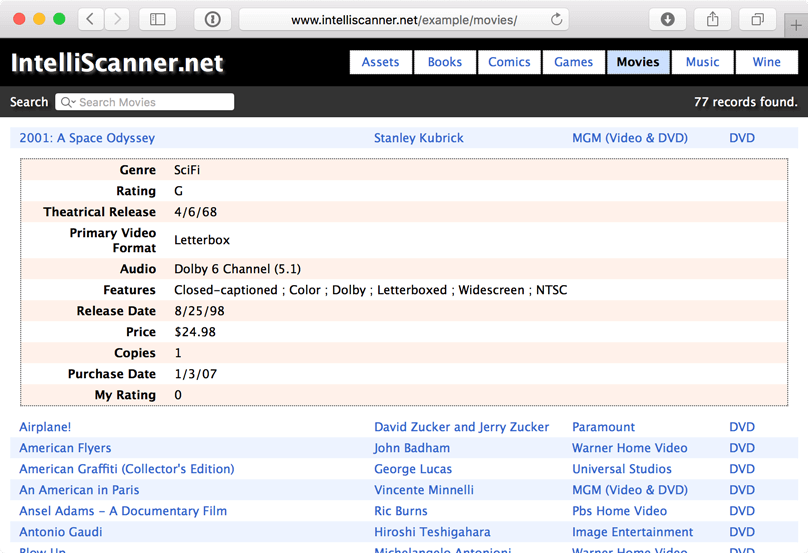Click the 77 records found text
Image resolution: width=808 pixels, height=553 pixels.
pos(745,102)
